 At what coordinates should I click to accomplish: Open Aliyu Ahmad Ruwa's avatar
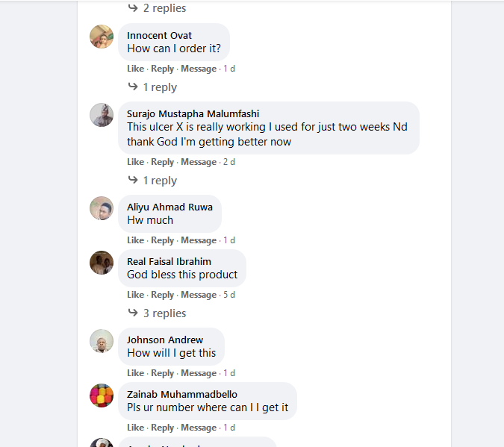pyautogui.click(x=102, y=208)
